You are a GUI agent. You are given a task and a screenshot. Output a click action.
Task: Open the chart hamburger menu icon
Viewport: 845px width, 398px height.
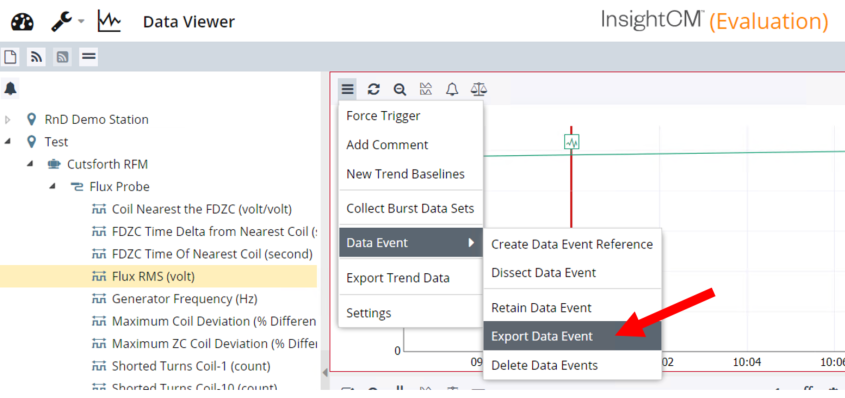(x=348, y=89)
